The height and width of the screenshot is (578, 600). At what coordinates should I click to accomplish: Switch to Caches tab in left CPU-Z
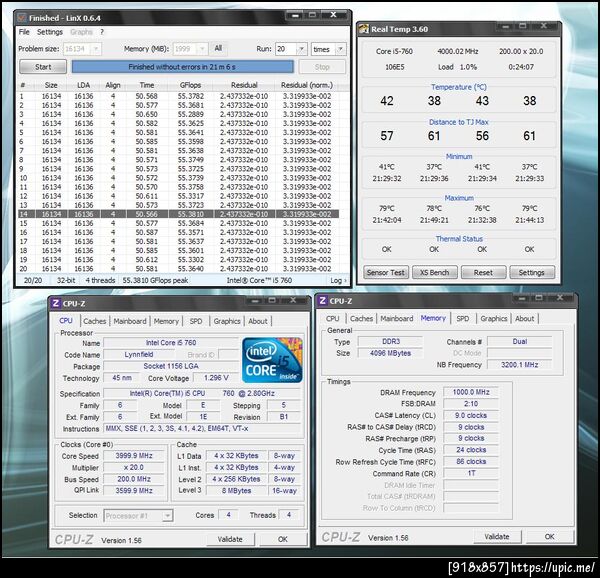95,321
